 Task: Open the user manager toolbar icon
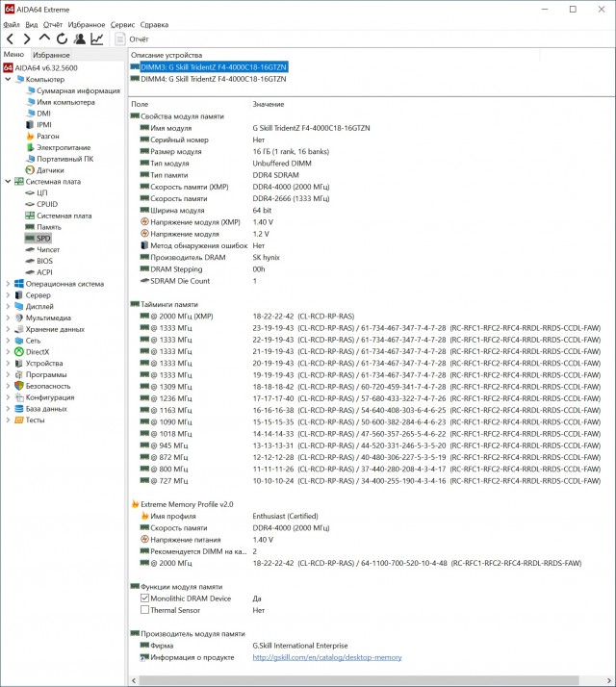point(79,39)
